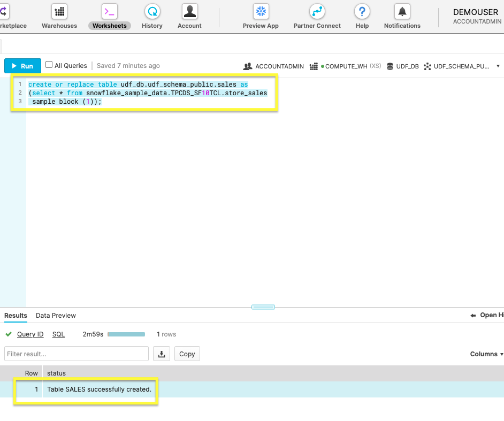Open the Worksheets icon in top navigation

110,12
